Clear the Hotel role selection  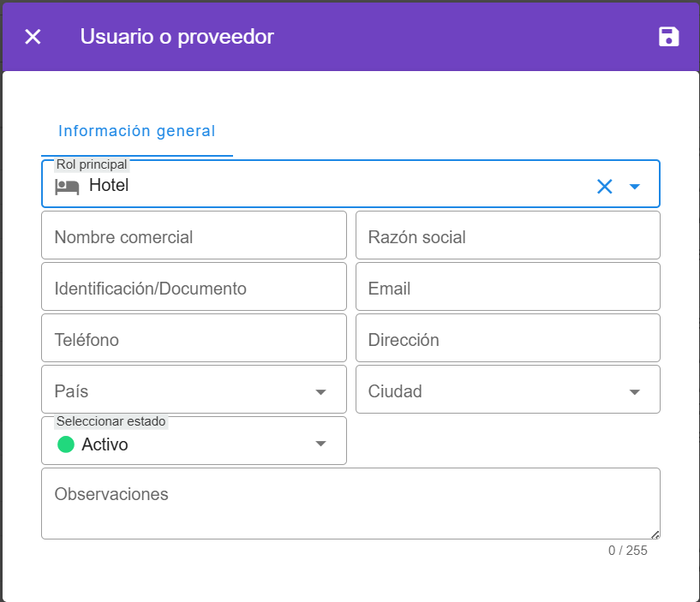[604, 187]
